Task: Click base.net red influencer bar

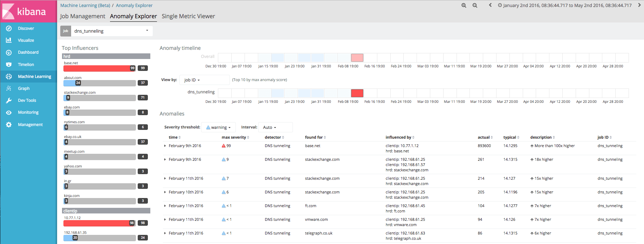Action: point(100,68)
